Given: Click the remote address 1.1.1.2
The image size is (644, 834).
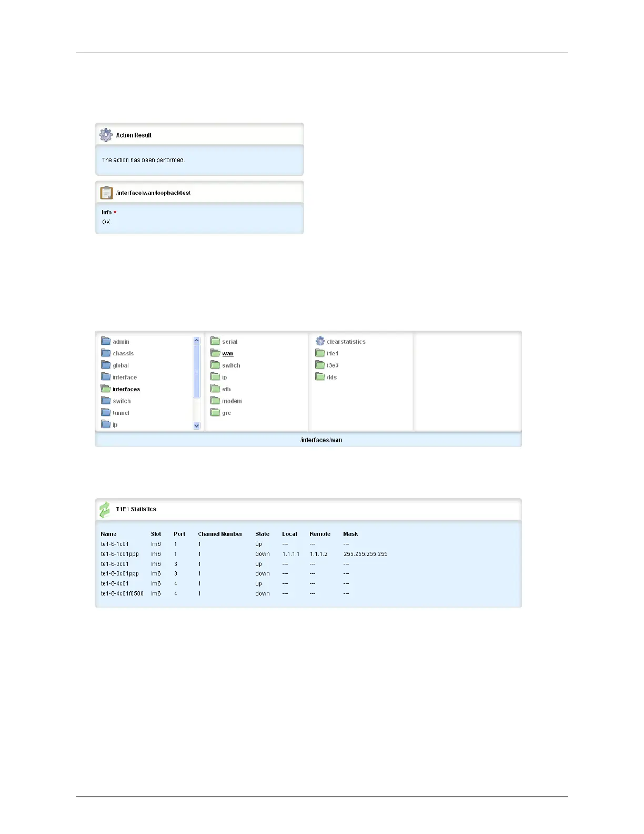Looking at the screenshot, I should pyautogui.click(x=318, y=554).
